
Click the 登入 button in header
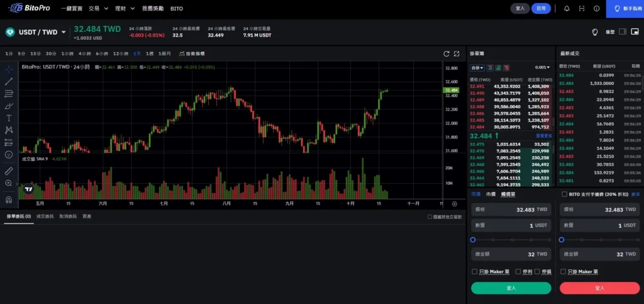coord(520,9)
